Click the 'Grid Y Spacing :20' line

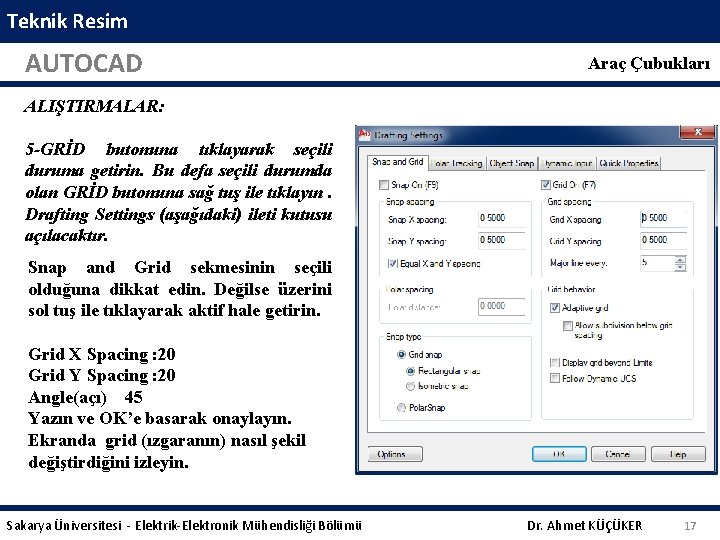point(102,375)
